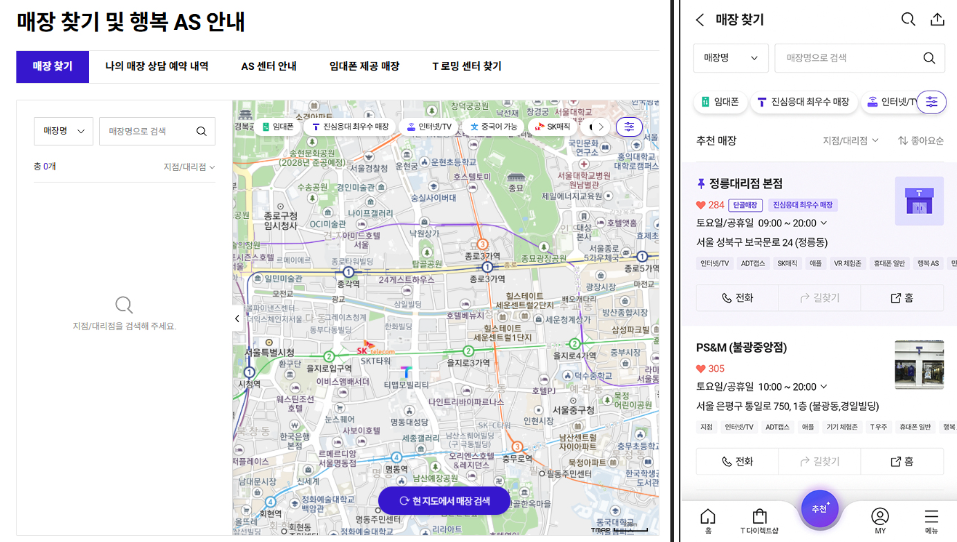Open the AS 센터 안내 tab
The width and height of the screenshot is (957, 542).
point(269,67)
